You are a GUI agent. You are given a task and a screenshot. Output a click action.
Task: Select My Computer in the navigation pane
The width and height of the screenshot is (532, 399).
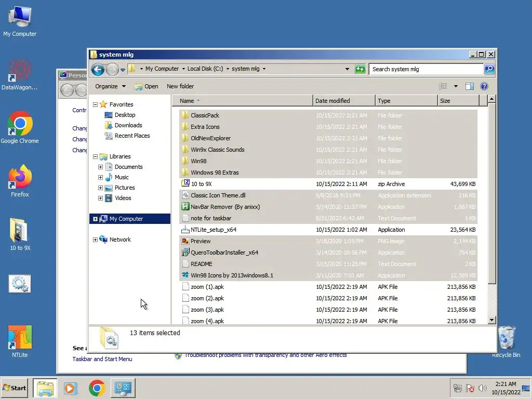tap(130, 219)
